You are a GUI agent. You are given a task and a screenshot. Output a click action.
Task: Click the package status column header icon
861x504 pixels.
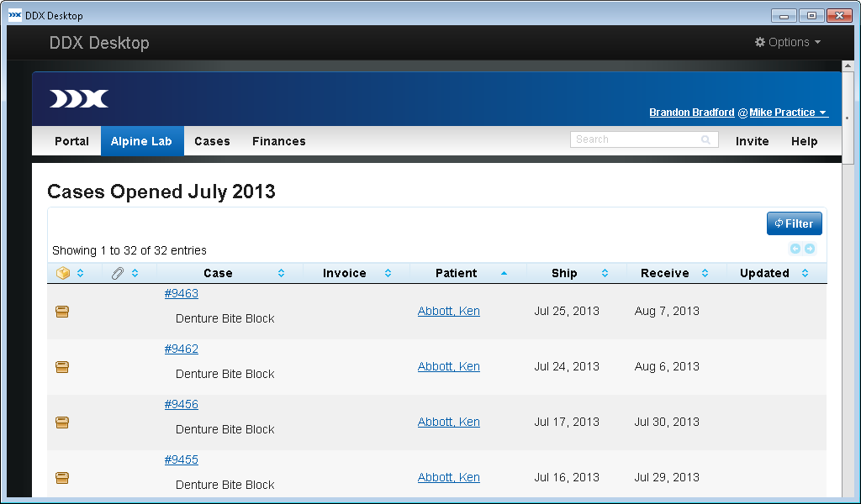click(x=63, y=273)
